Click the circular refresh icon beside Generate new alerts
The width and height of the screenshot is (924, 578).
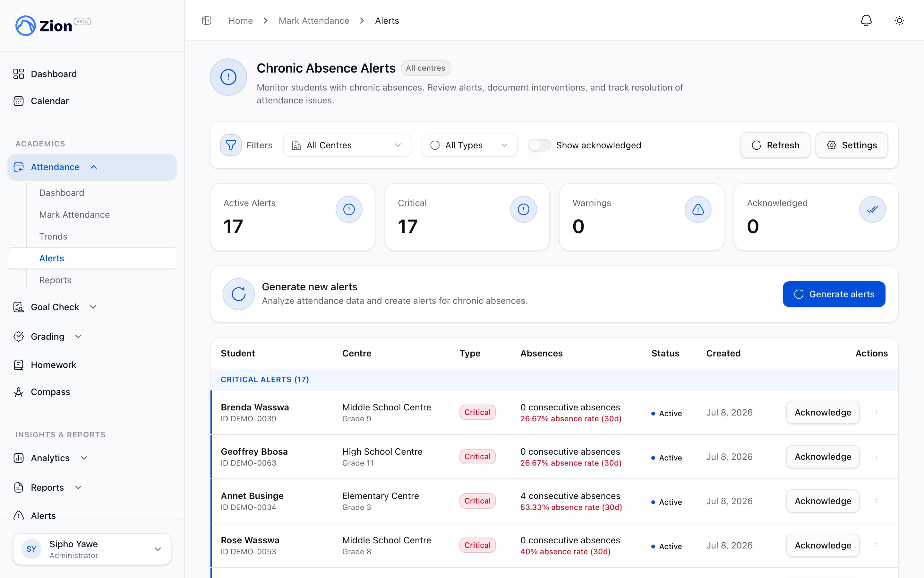point(239,294)
